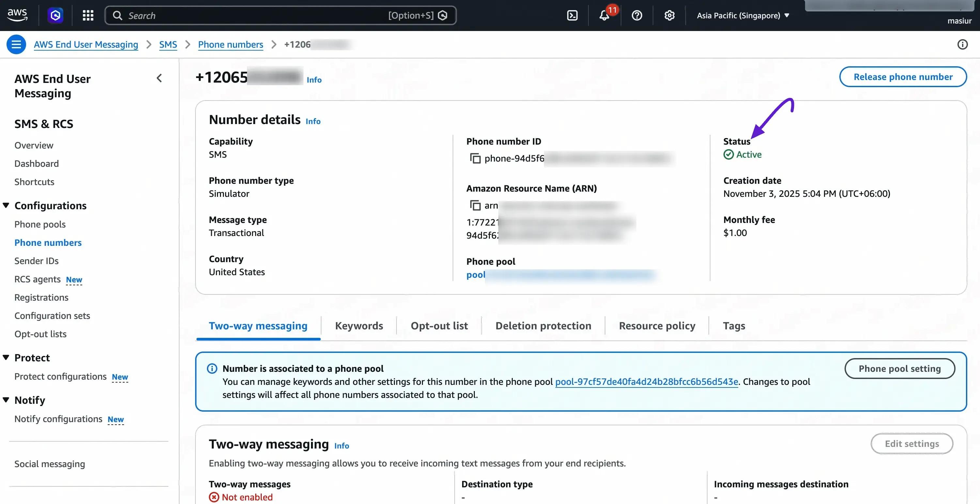The image size is (980, 504).
Task: Collapse the side navigation with chevron
Action: (159, 78)
